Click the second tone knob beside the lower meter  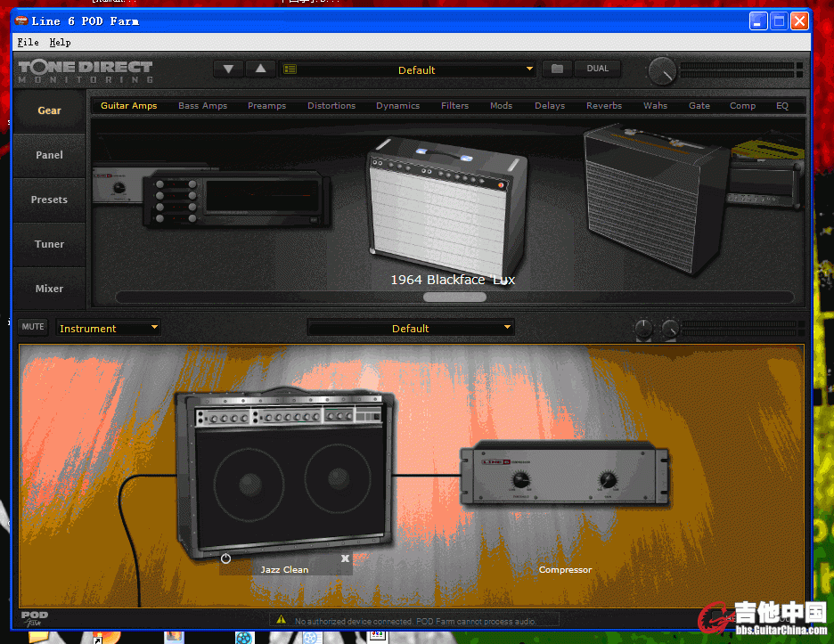pyautogui.click(x=670, y=328)
